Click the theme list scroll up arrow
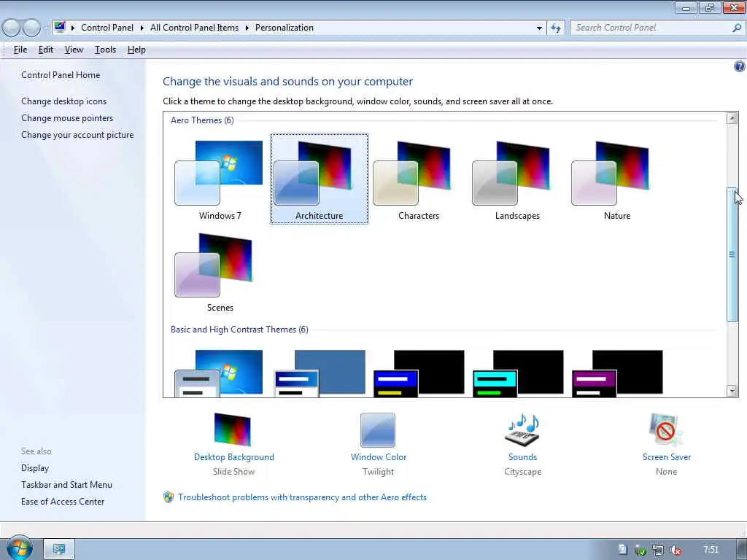The width and height of the screenshot is (747, 560). [732, 118]
